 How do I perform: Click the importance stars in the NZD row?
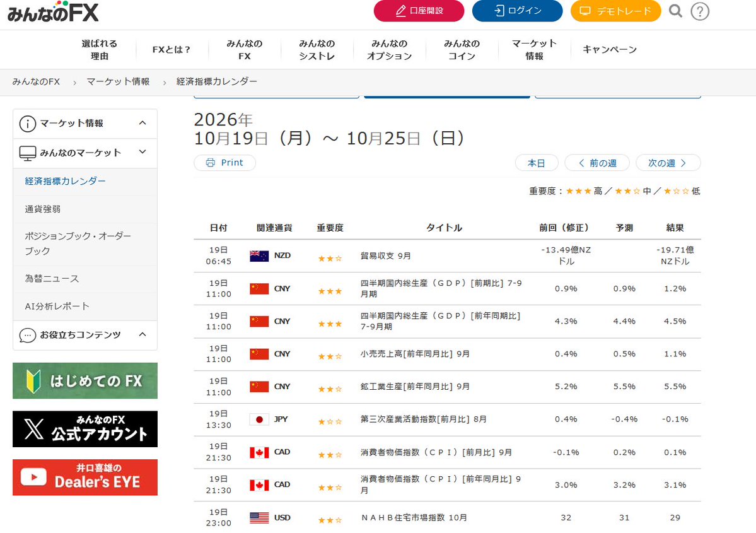pos(330,259)
